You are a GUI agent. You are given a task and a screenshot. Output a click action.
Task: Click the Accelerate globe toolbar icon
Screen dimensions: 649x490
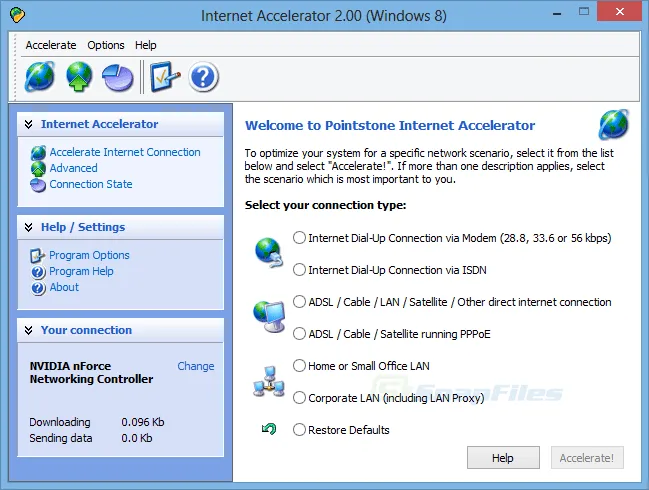click(40, 77)
